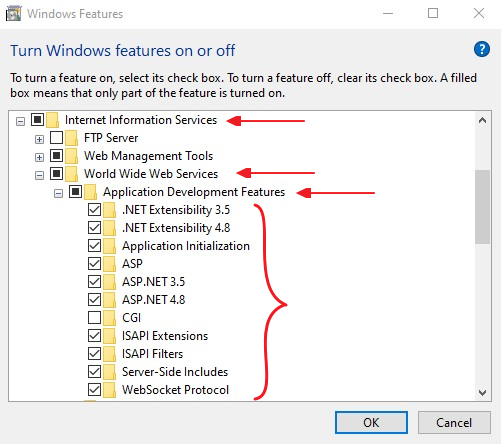Collapse the World Wide Web Services node
Image resolution: width=501 pixels, height=444 pixels.
(39, 175)
